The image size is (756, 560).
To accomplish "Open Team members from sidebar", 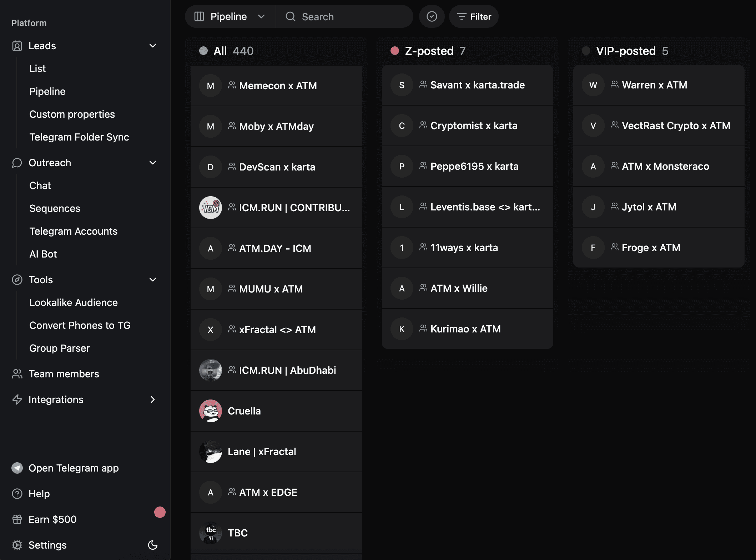I will pos(64,374).
